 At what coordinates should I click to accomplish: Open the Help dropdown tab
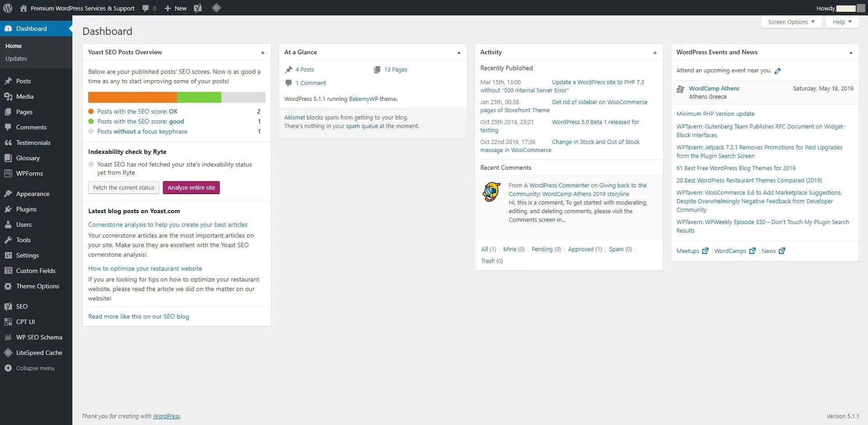[842, 22]
